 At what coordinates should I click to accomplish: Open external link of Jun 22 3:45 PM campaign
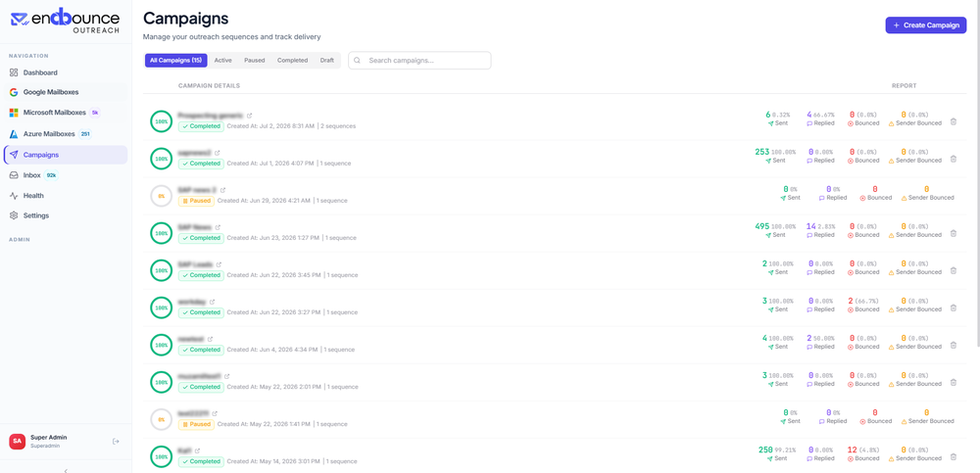[219, 264]
